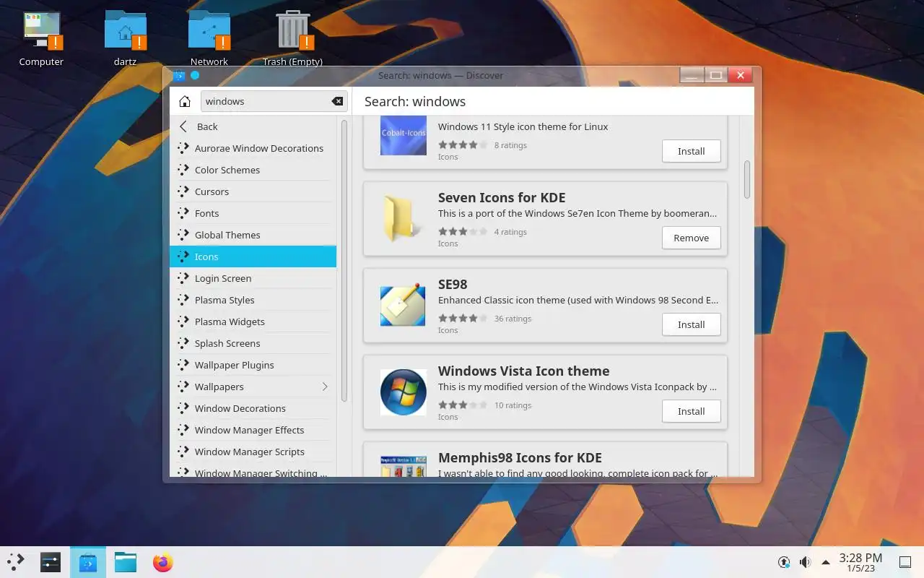Click the icon beside Cursors category

click(x=183, y=191)
